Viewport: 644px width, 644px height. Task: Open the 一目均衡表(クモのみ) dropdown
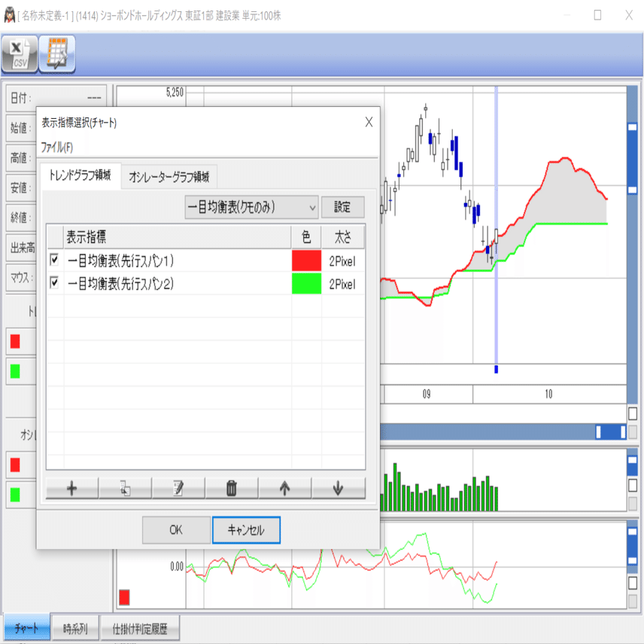pyautogui.click(x=251, y=207)
